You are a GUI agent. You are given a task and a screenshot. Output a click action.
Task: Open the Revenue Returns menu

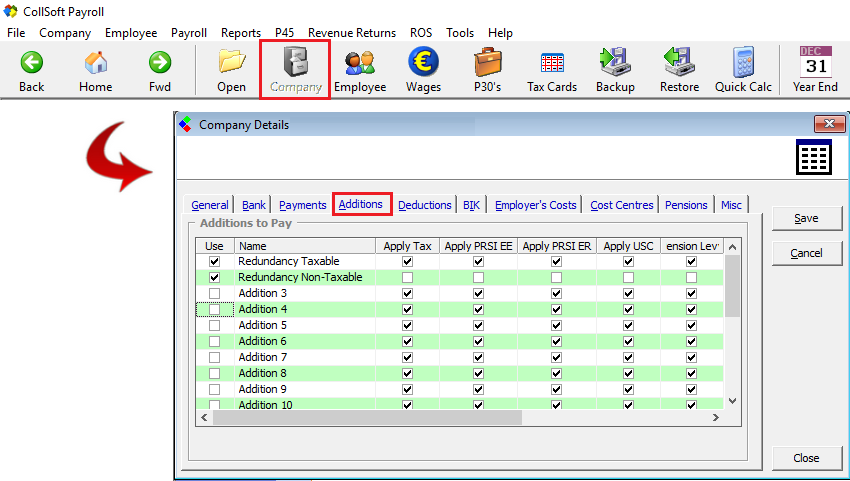click(352, 33)
